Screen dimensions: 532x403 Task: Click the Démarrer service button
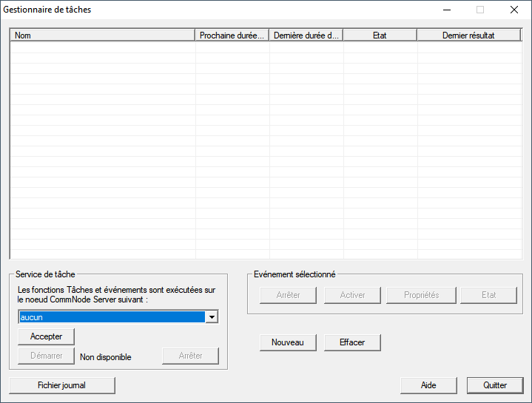tap(46, 356)
